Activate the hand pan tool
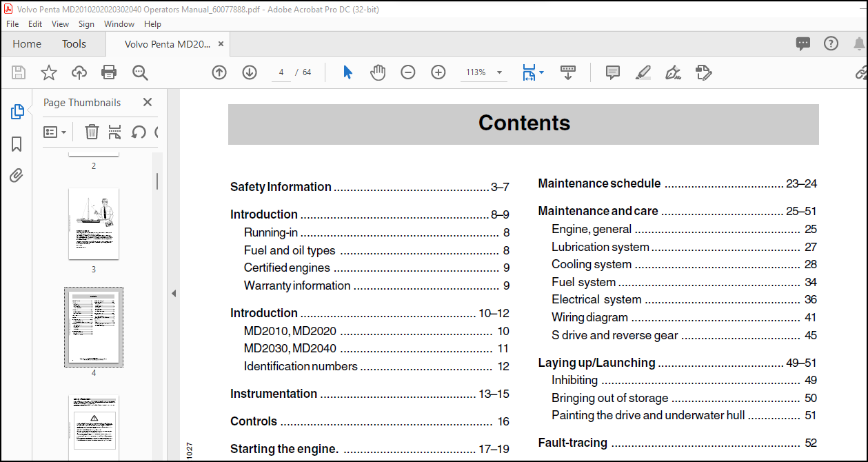 click(378, 72)
